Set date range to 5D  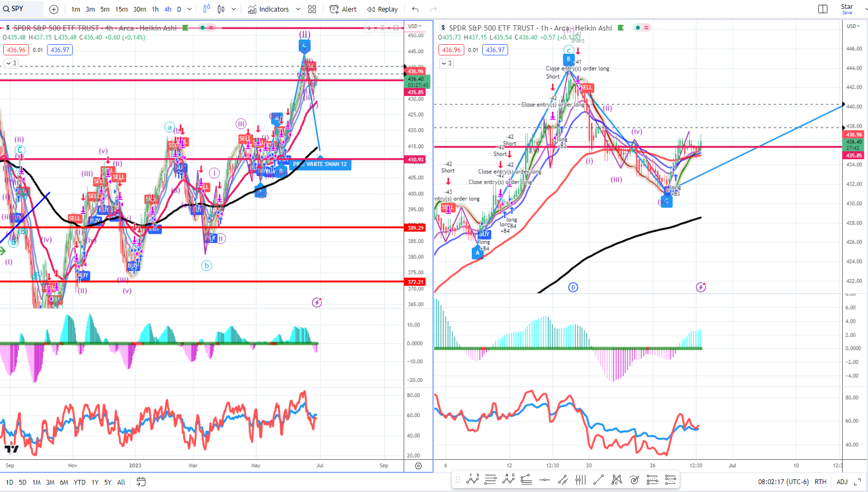(23, 482)
